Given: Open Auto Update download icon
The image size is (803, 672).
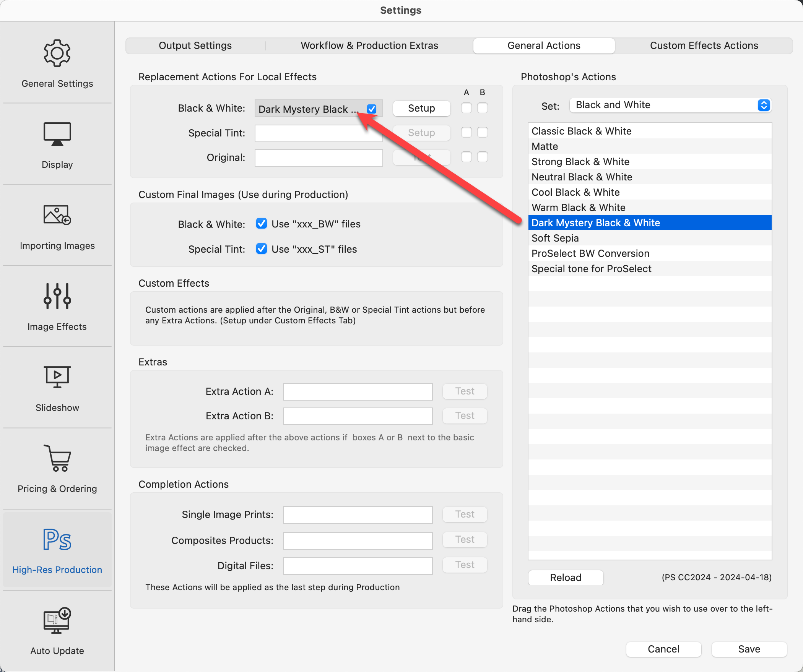Looking at the screenshot, I should [x=57, y=620].
